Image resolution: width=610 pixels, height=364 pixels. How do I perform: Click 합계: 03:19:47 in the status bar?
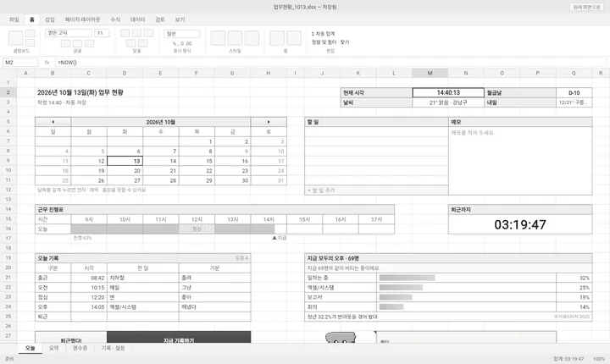pos(568,359)
